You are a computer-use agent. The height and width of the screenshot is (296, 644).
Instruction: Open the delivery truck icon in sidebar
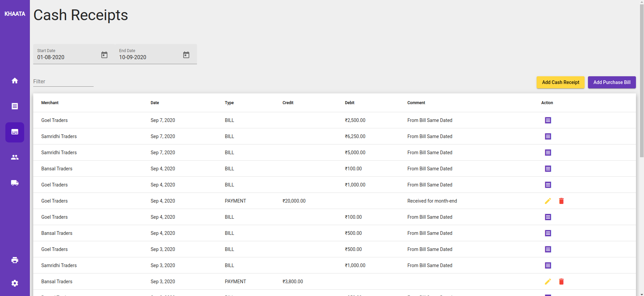click(15, 183)
